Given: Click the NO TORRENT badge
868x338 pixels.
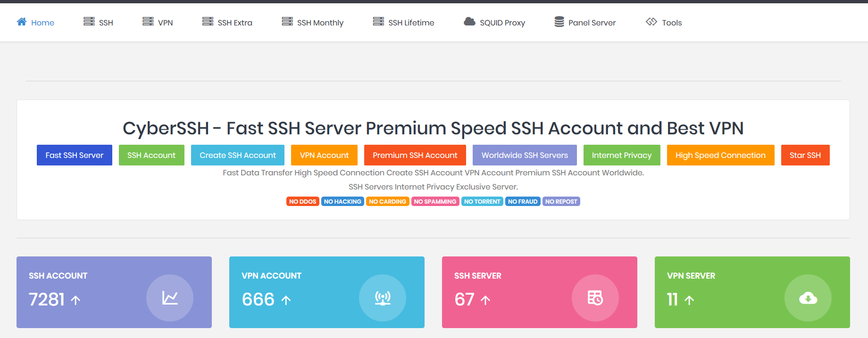Looking at the screenshot, I should pyautogui.click(x=482, y=201).
